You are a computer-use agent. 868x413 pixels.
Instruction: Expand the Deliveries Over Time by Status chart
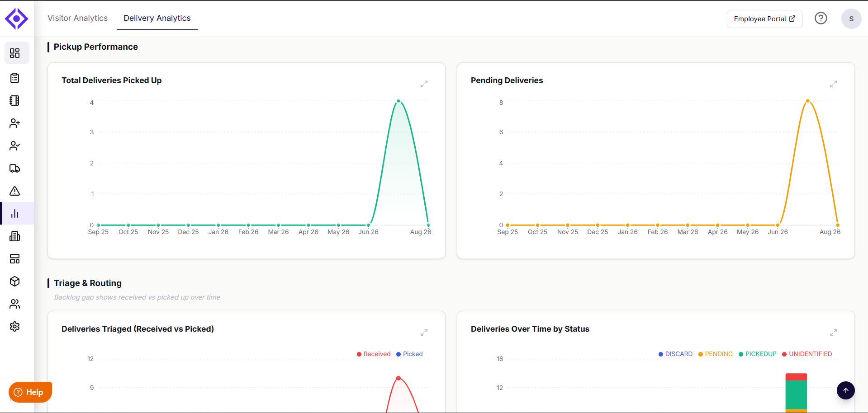(834, 333)
